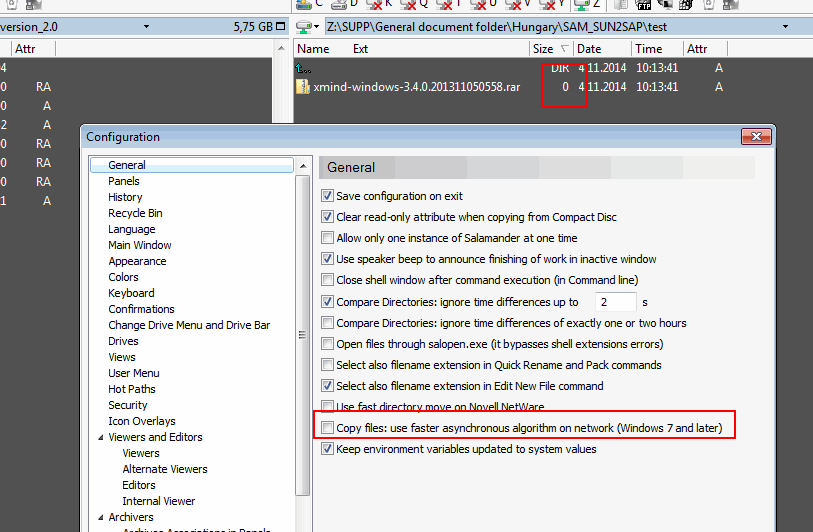
Task: Sort right panel by Name column
Action: click(313, 49)
